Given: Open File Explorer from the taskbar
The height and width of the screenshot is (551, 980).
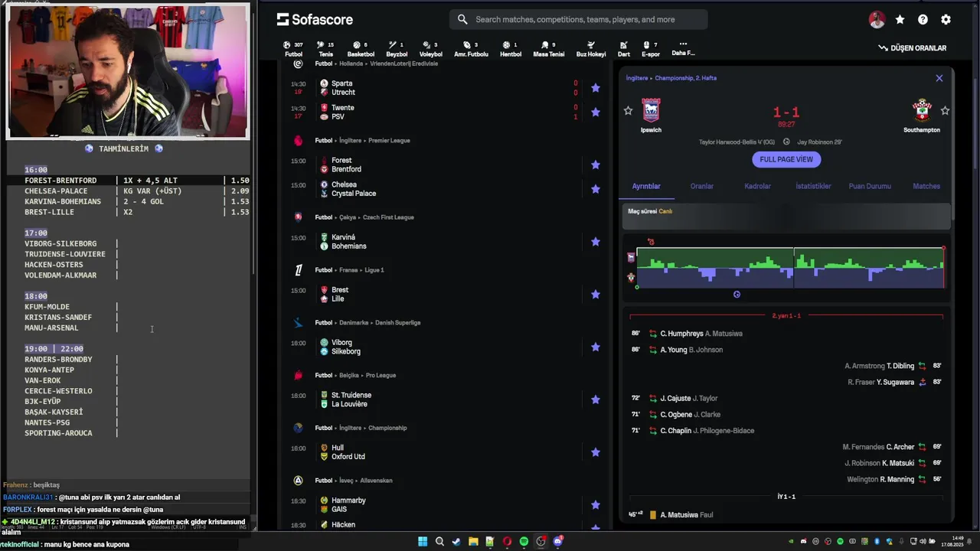Looking at the screenshot, I should pos(473,541).
